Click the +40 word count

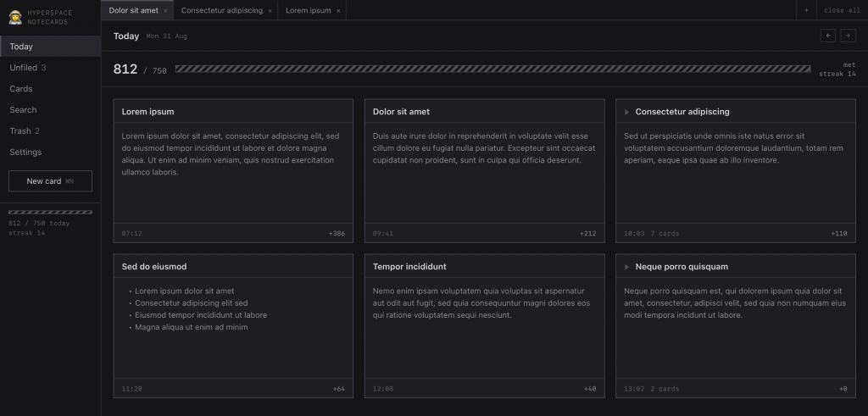pos(590,389)
